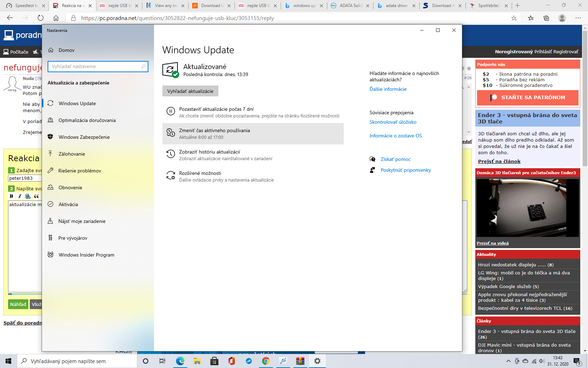Open File Explorer from taskbar
This screenshot has height=368, width=588.
point(197,361)
